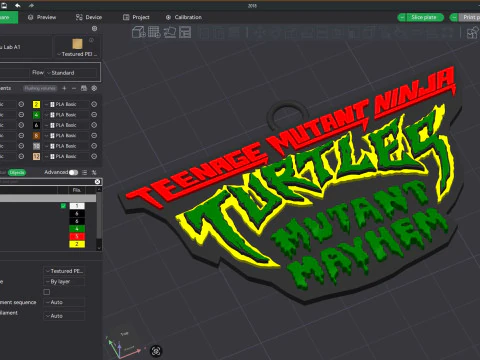Open filament 6 PLA Basic dropdown
The width and height of the screenshot is (480, 360).
coord(66,125)
